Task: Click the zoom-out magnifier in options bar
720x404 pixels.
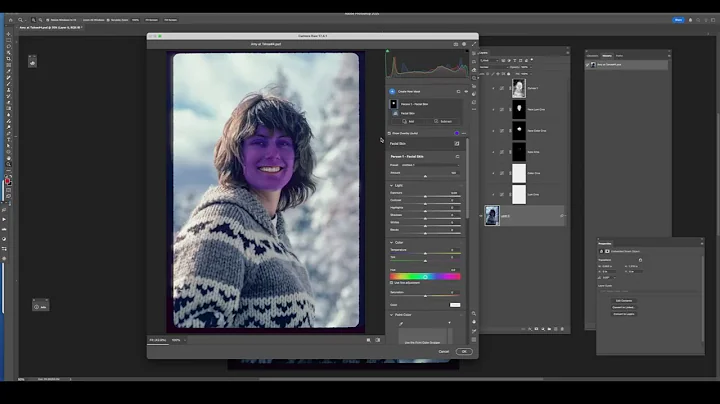Action: [x=40, y=20]
